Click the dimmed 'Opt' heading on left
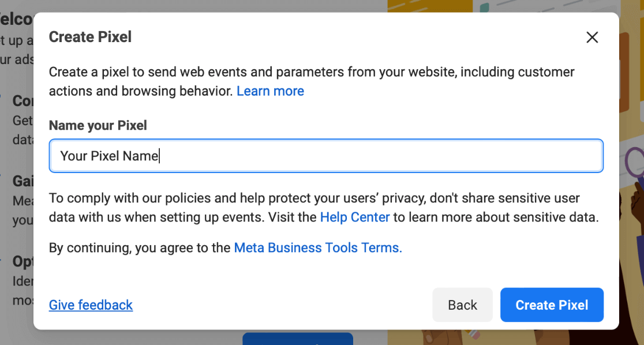This screenshot has height=345, width=644. (23, 261)
